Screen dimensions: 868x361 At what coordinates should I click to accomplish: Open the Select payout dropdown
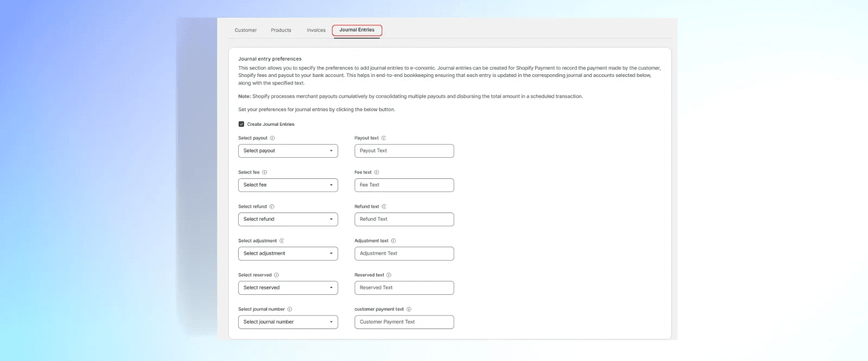[288, 151]
